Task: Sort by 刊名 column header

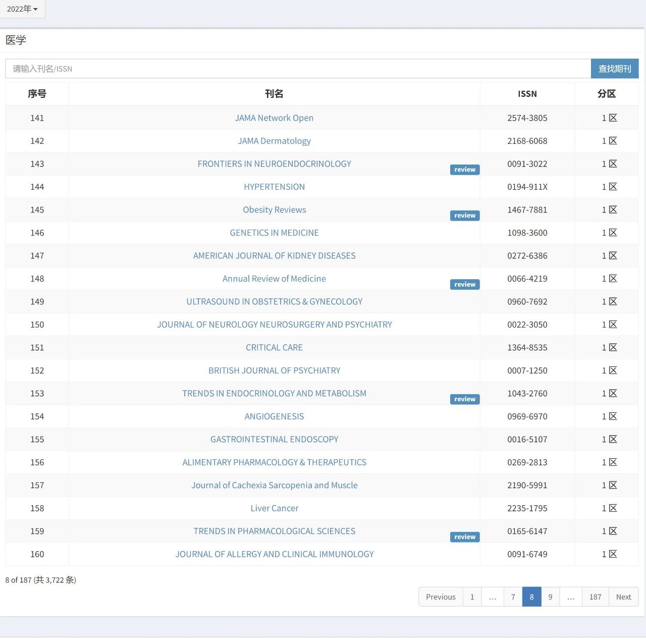Action: point(274,94)
